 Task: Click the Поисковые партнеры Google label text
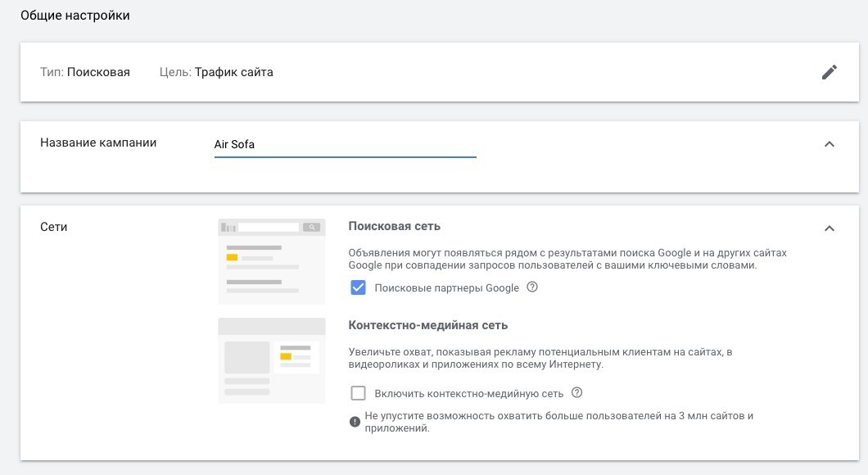(x=447, y=288)
